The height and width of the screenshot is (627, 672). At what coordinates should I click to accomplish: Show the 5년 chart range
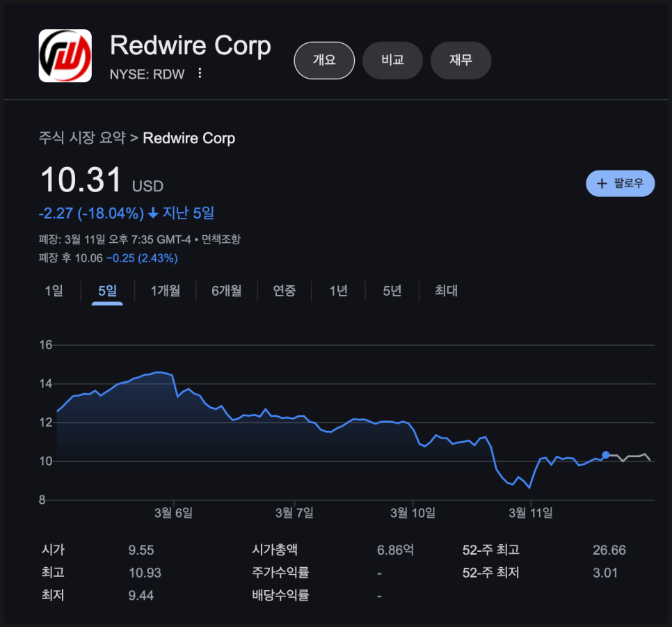coord(392,291)
